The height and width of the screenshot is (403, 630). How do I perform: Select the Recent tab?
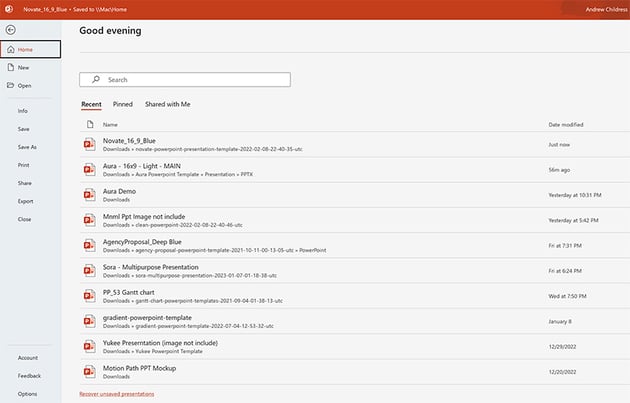[x=91, y=104]
